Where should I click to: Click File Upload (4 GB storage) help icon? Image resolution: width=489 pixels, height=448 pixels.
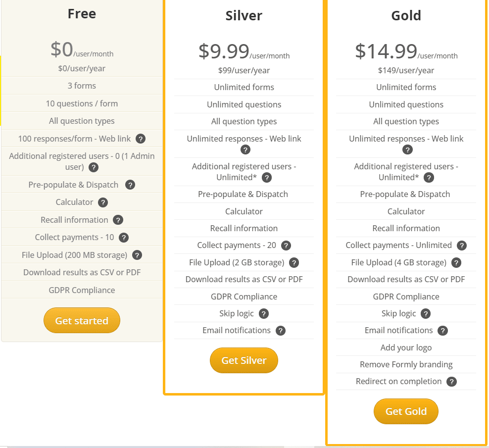[x=456, y=262]
